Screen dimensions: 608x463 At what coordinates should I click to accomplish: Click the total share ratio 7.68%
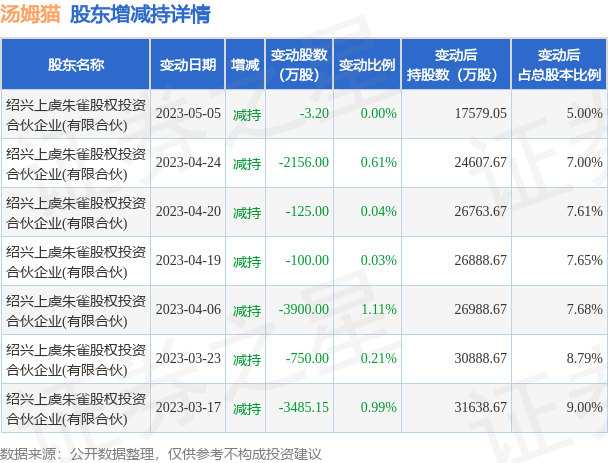584,310
